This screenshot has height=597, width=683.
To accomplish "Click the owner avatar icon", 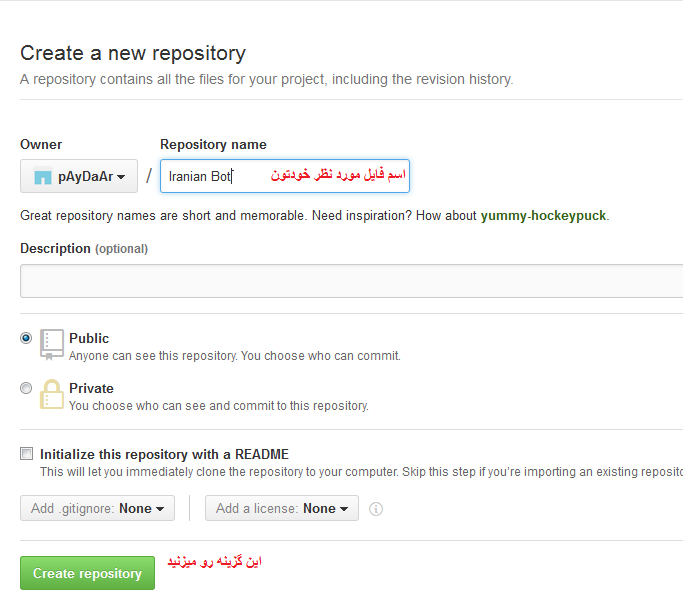I will tap(42, 177).
